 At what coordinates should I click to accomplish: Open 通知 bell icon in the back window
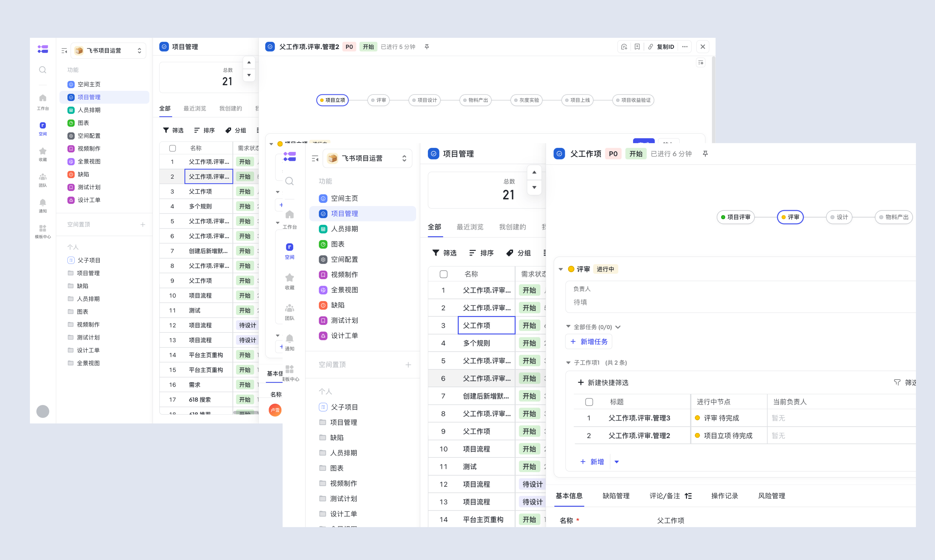coord(43,202)
